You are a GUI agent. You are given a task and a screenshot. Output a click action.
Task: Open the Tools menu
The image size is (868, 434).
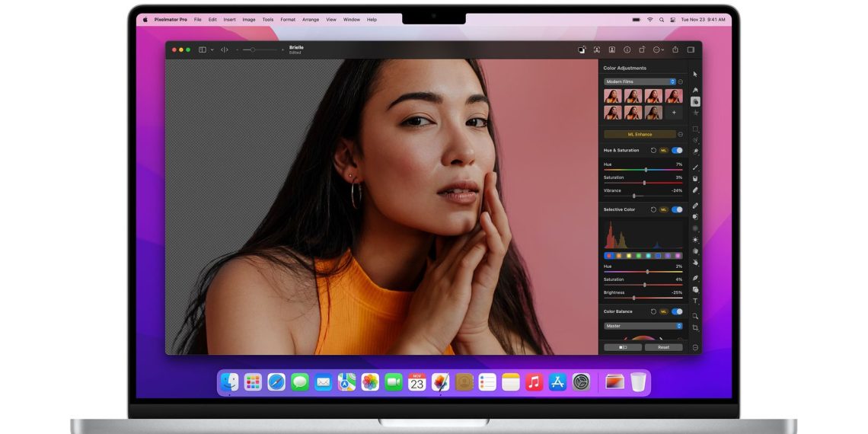(268, 19)
